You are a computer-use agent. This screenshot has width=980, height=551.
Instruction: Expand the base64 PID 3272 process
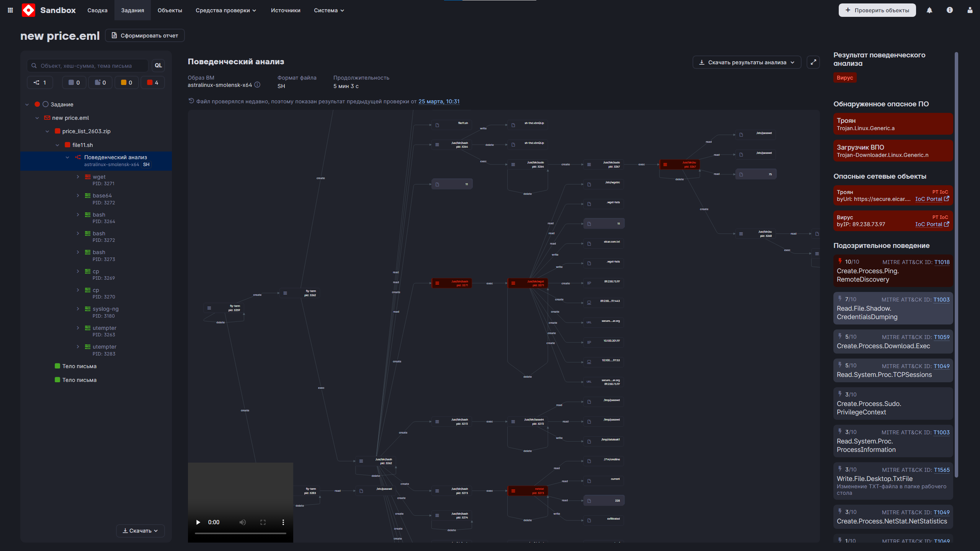(x=78, y=196)
